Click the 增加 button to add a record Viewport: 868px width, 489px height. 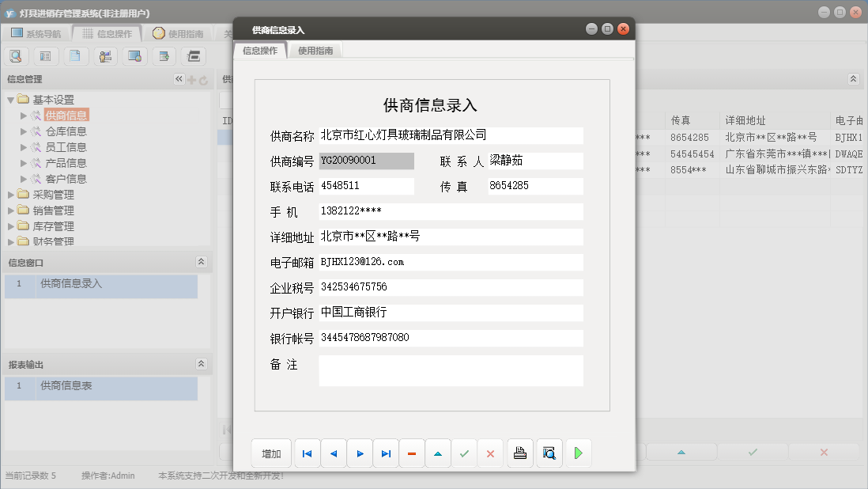(271, 453)
